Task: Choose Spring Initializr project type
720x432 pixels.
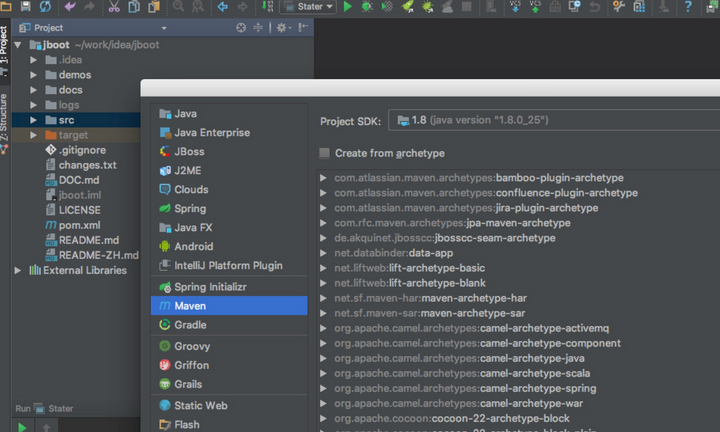Action: point(229,287)
